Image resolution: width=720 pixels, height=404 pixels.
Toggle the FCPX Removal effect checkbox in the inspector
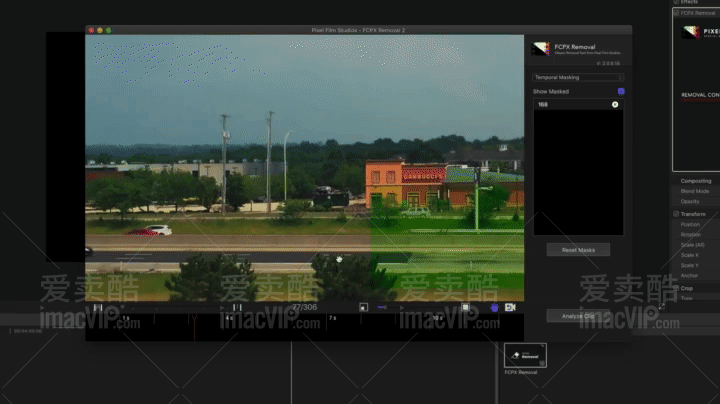(676, 13)
